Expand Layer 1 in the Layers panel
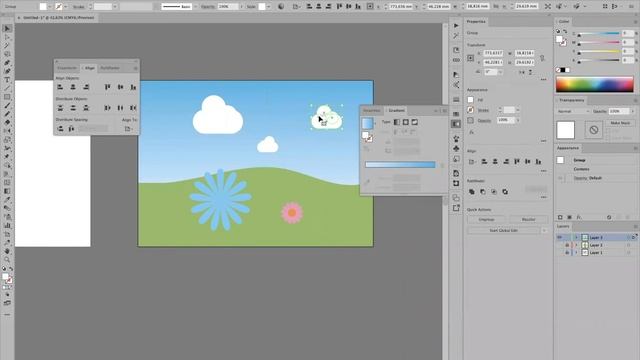Image resolution: width=640 pixels, height=360 pixels. click(577, 253)
